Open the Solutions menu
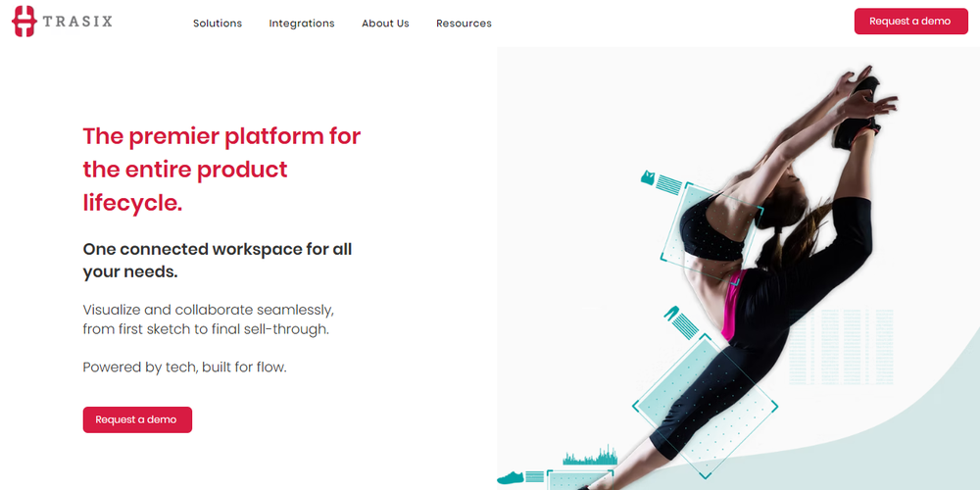This screenshot has height=490, width=980. pos(218,24)
